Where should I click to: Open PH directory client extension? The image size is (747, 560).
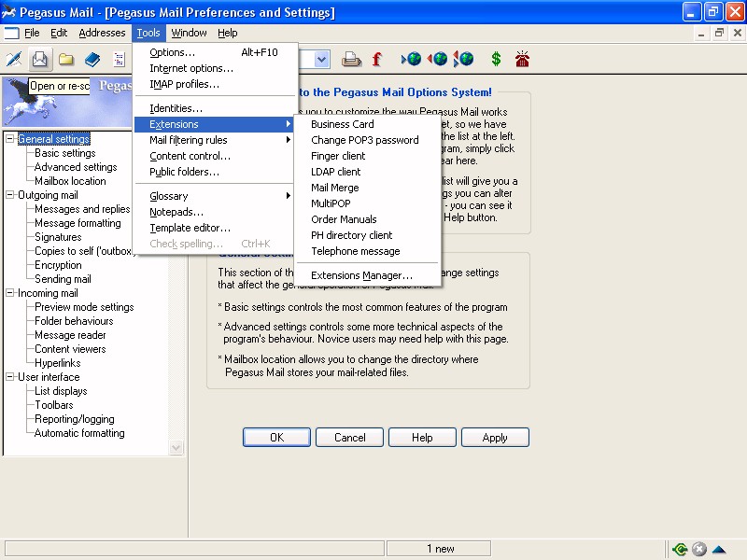pos(367,235)
